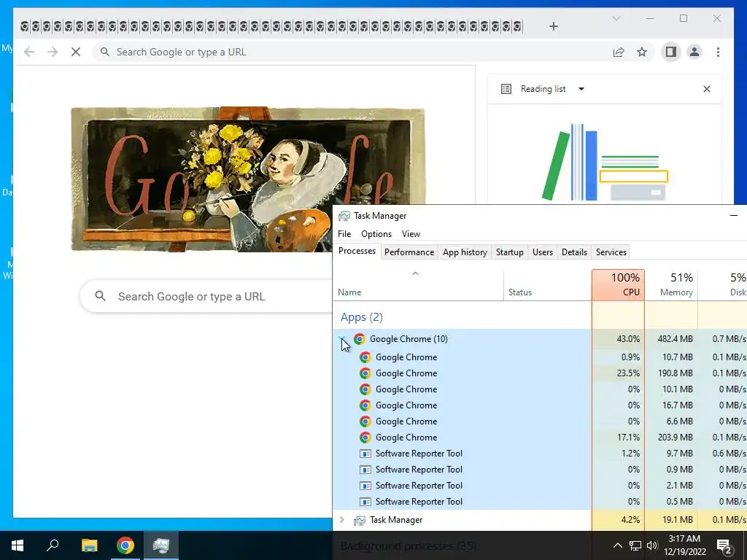This screenshot has width=747, height=560.
Task: Click the network icon in system tray
Action: pos(635,545)
